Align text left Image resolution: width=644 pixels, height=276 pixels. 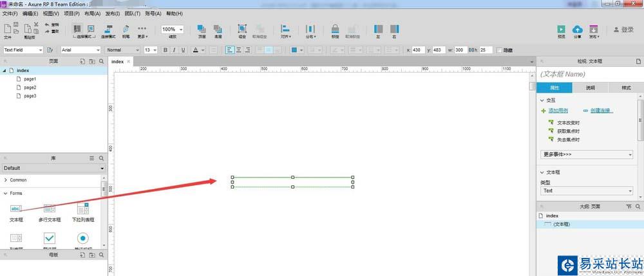[x=230, y=50]
